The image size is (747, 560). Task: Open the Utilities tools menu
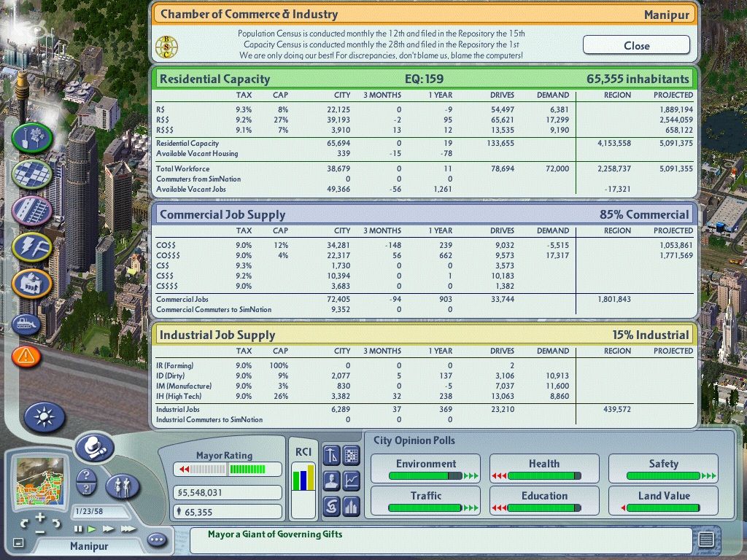click(32, 246)
